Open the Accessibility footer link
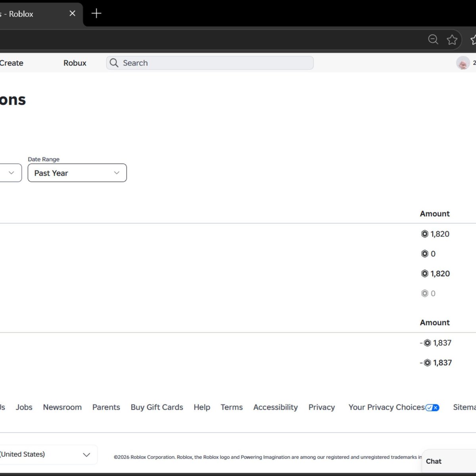The image size is (476, 476). coord(276,407)
